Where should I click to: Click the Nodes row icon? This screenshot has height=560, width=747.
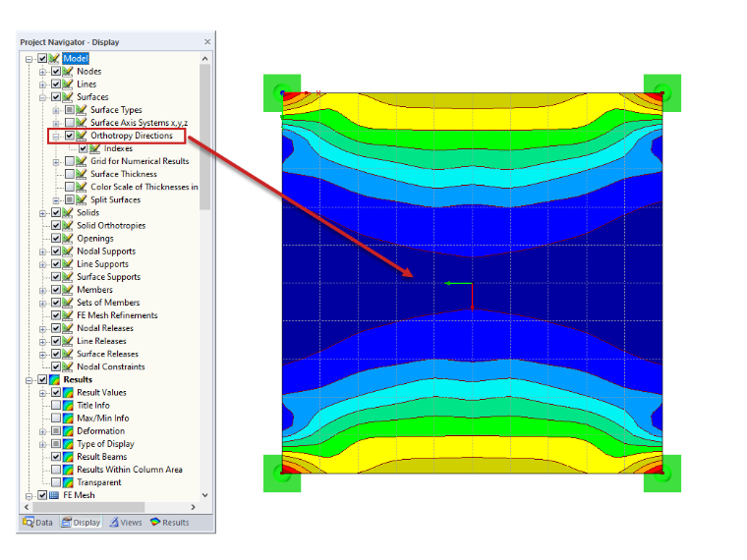click(x=68, y=72)
